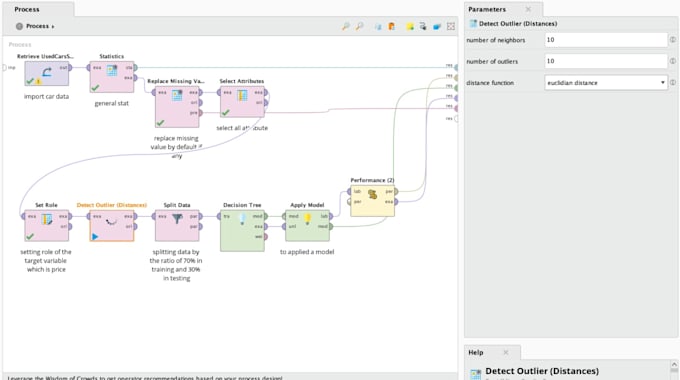Switch to the Help tab

[x=476, y=352]
